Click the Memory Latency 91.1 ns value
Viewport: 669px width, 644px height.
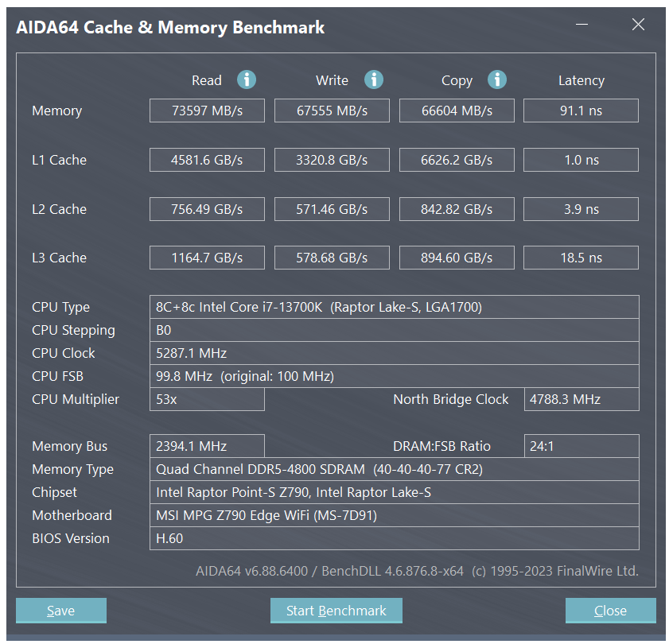click(x=581, y=111)
